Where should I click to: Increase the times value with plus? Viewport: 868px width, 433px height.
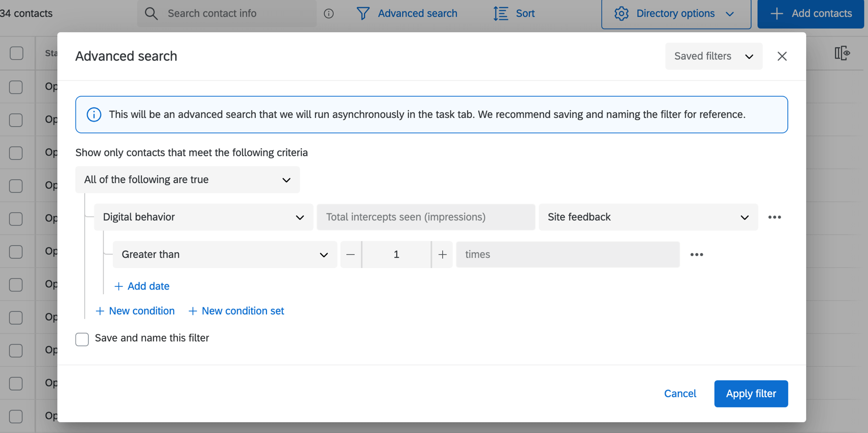click(442, 254)
